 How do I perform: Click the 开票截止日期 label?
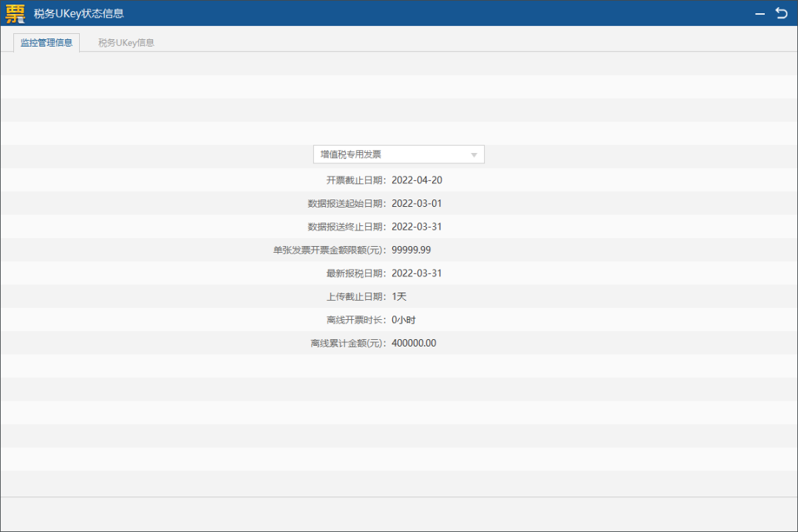356,180
